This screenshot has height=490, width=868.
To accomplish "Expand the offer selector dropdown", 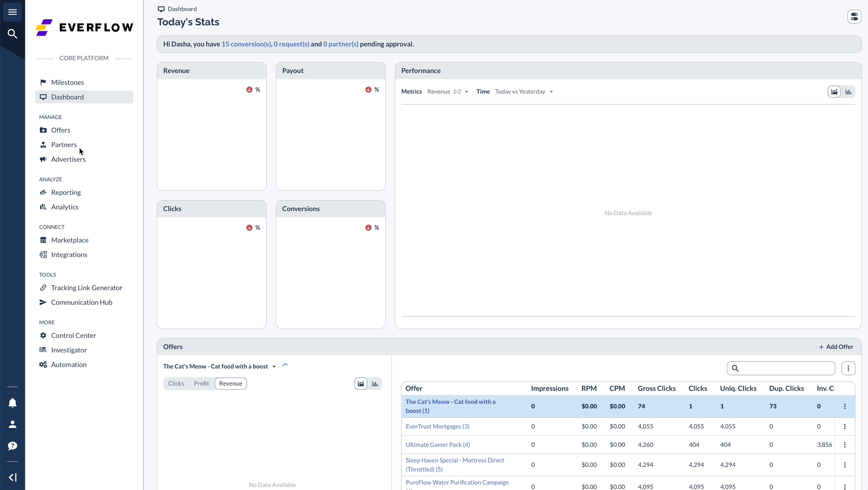I will (x=220, y=366).
